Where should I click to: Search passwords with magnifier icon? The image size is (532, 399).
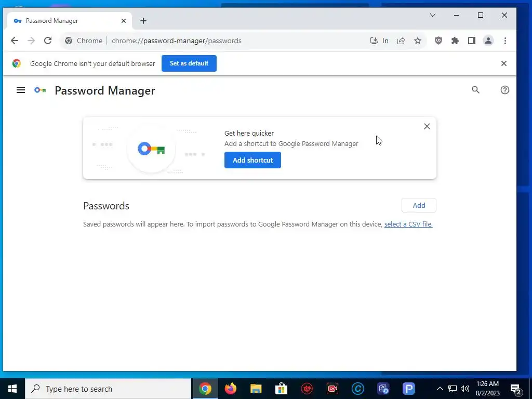click(476, 90)
